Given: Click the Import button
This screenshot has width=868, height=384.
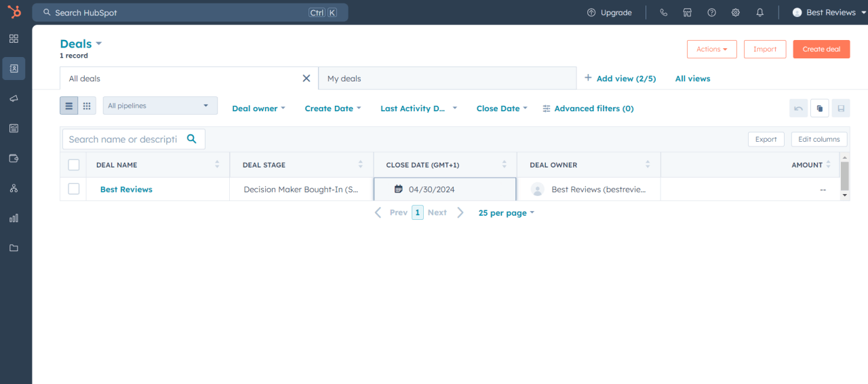Looking at the screenshot, I should [x=765, y=49].
